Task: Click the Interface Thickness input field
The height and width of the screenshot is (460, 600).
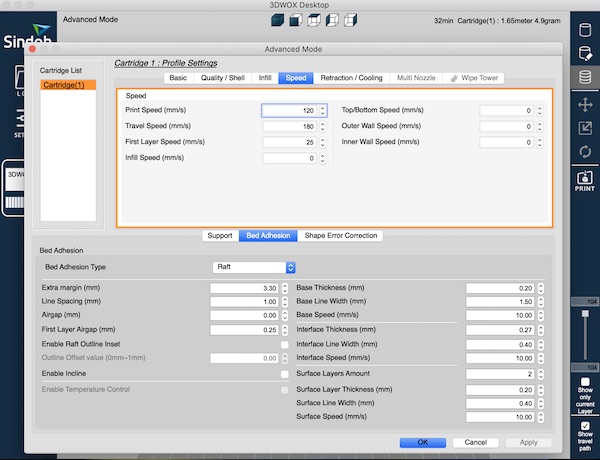Action: (x=501, y=330)
